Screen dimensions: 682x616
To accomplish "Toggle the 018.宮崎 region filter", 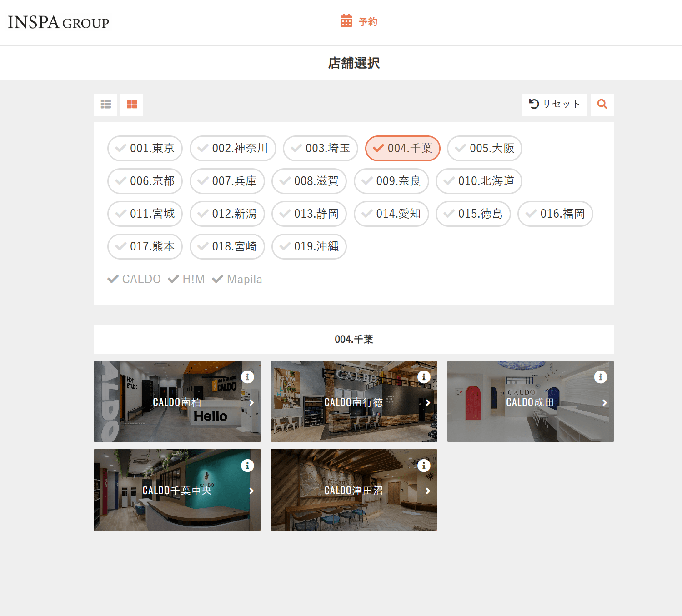I will pos(227,246).
